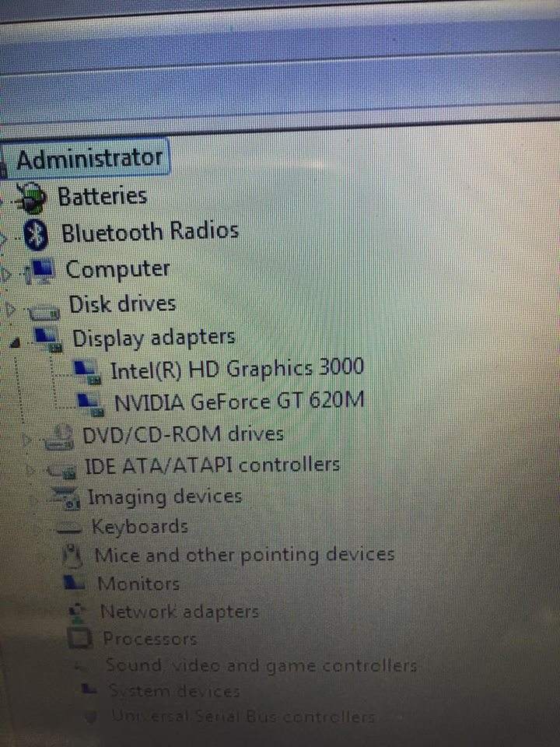Click the Mice and pointing devices icon
Screen dimensions: 560x747
(73, 556)
